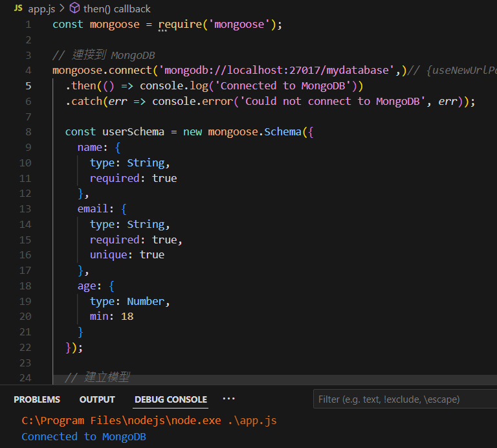Click line number 5 in gutter
Viewport: 497px width, 448px height.
click(28, 86)
